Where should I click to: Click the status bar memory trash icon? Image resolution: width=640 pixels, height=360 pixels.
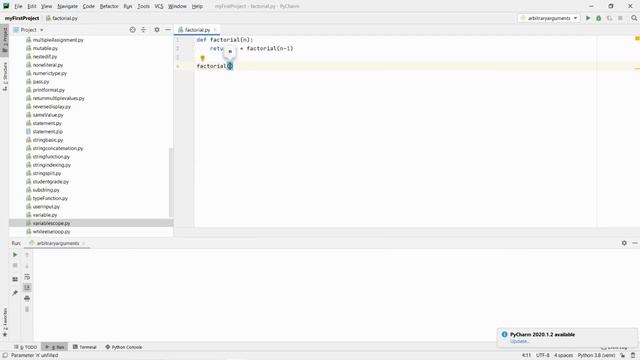[633, 356]
